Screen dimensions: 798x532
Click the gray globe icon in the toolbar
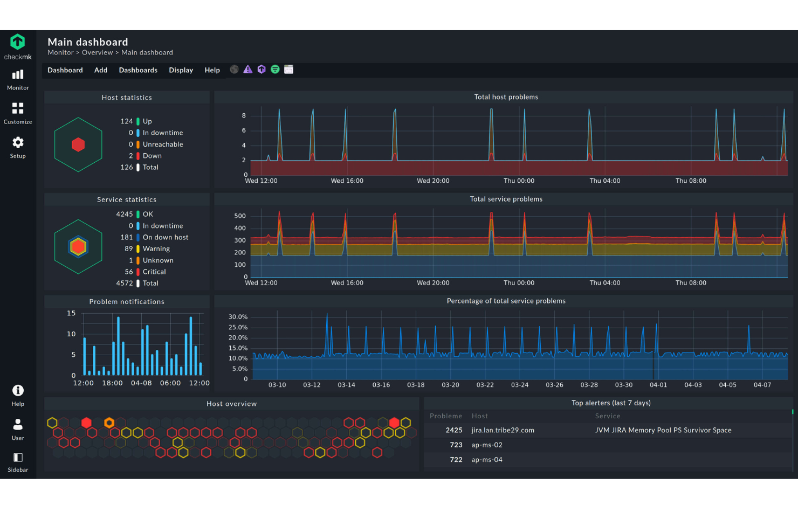(234, 70)
